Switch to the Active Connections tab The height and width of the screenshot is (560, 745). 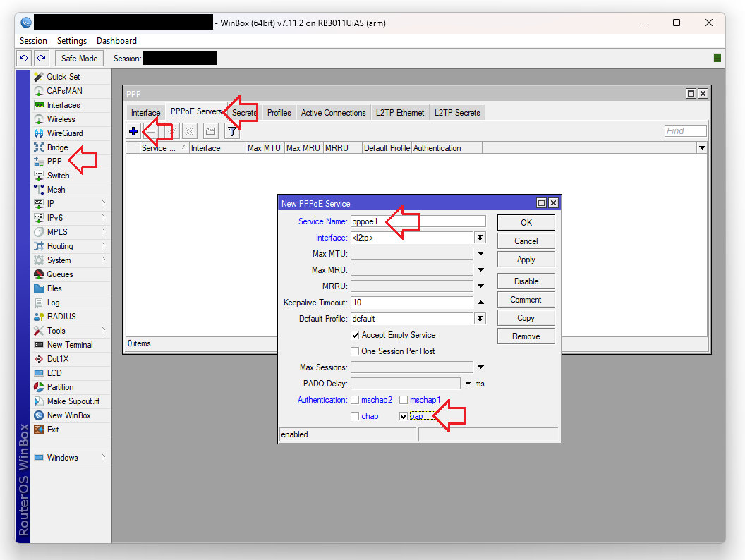333,113
